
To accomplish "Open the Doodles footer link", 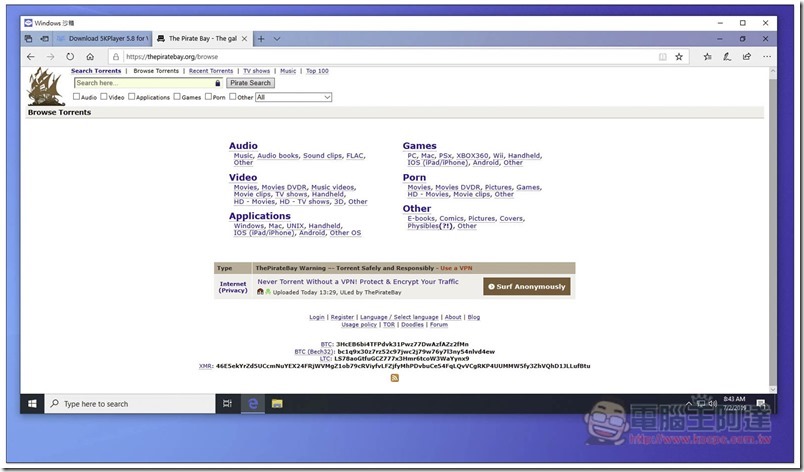I will 412,324.
